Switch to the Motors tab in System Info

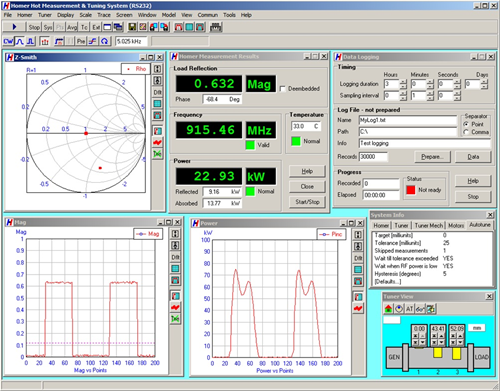(456, 226)
